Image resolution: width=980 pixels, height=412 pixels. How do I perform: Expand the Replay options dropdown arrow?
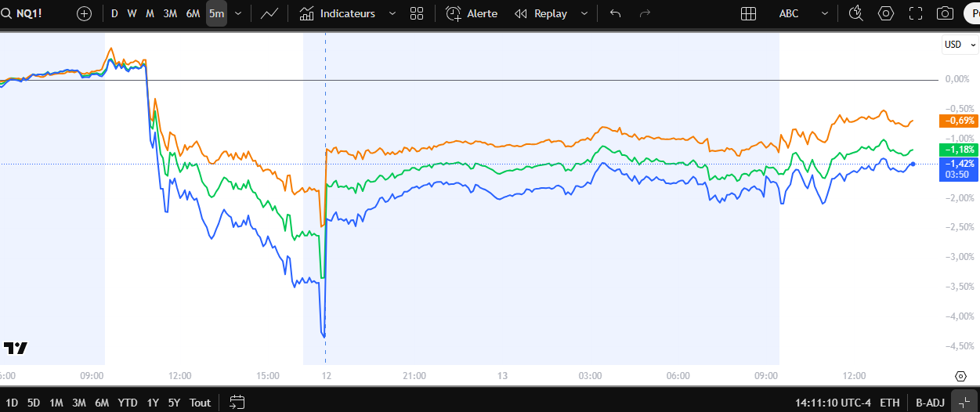coord(584,13)
